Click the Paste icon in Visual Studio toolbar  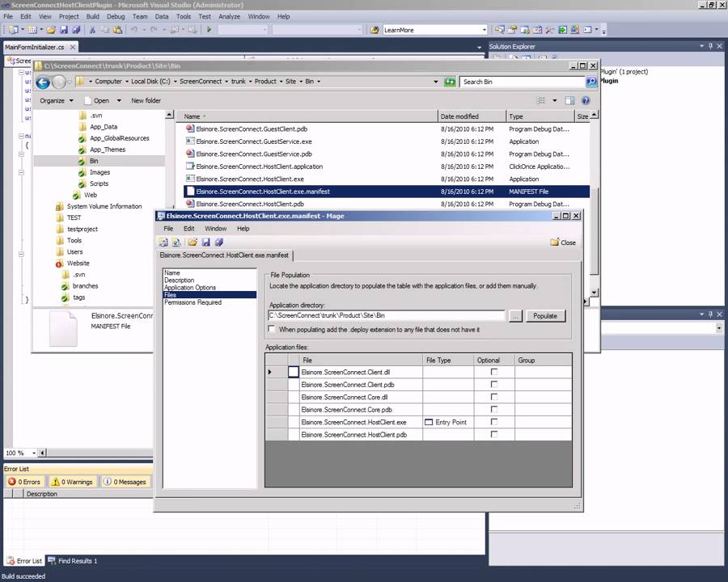(118, 30)
